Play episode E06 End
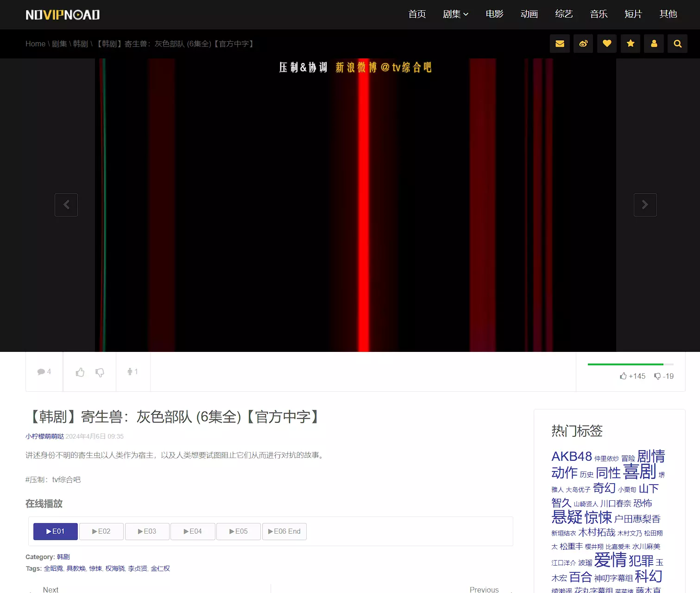The width and height of the screenshot is (700, 593). (284, 531)
